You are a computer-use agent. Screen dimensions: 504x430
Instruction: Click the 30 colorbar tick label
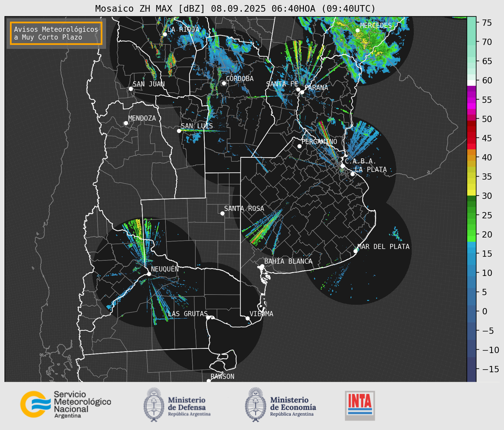coord(487,196)
